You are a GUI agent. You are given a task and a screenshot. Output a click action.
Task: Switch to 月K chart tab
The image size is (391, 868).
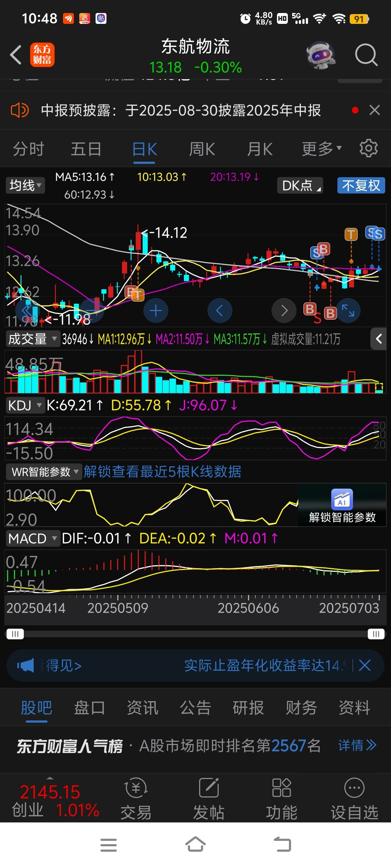pyautogui.click(x=260, y=149)
